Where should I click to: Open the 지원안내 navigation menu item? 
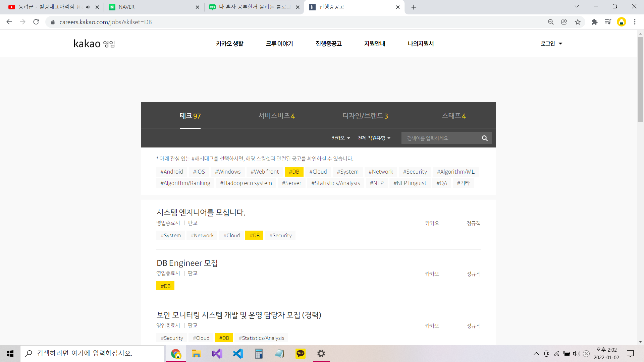(x=374, y=44)
